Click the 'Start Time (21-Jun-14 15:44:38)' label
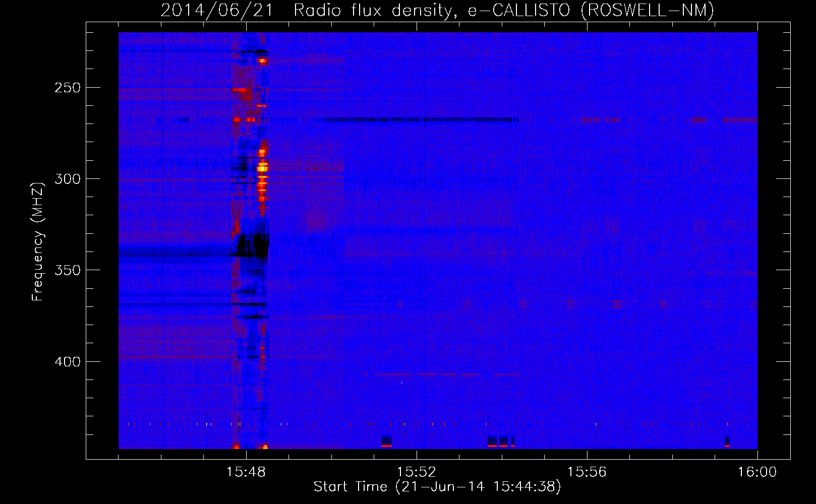The width and height of the screenshot is (816, 504). pyautogui.click(x=437, y=487)
